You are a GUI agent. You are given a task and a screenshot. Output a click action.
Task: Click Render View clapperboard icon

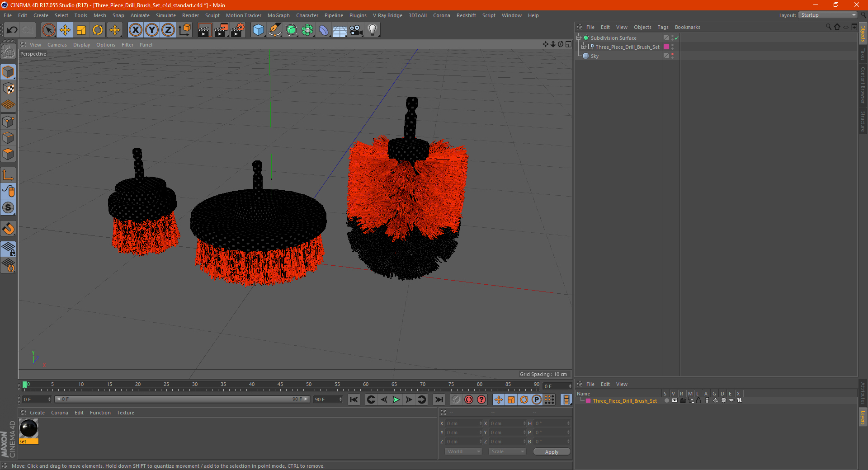point(204,30)
